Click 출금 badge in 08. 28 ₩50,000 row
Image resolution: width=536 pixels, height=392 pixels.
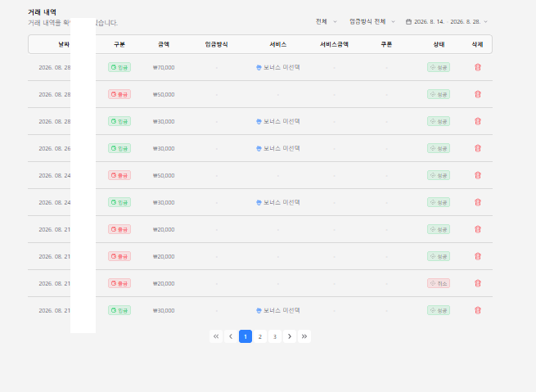(x=119, y=94)
